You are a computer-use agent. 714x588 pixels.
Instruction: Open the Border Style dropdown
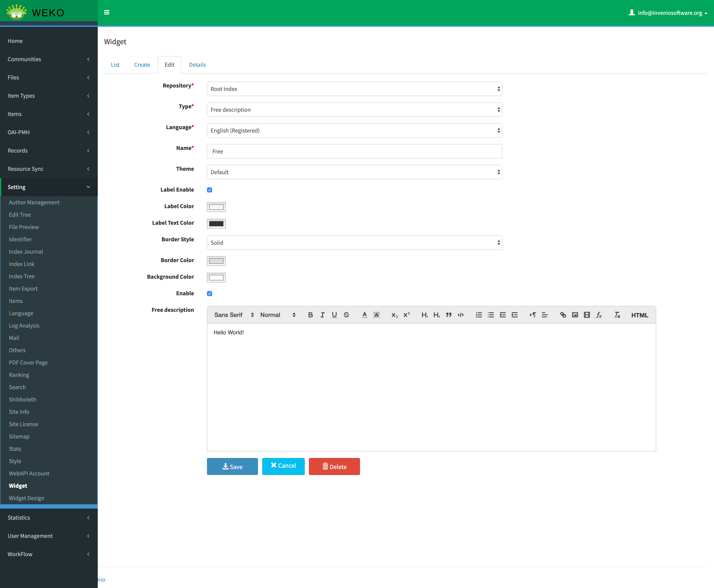click(x=354, y=243)
